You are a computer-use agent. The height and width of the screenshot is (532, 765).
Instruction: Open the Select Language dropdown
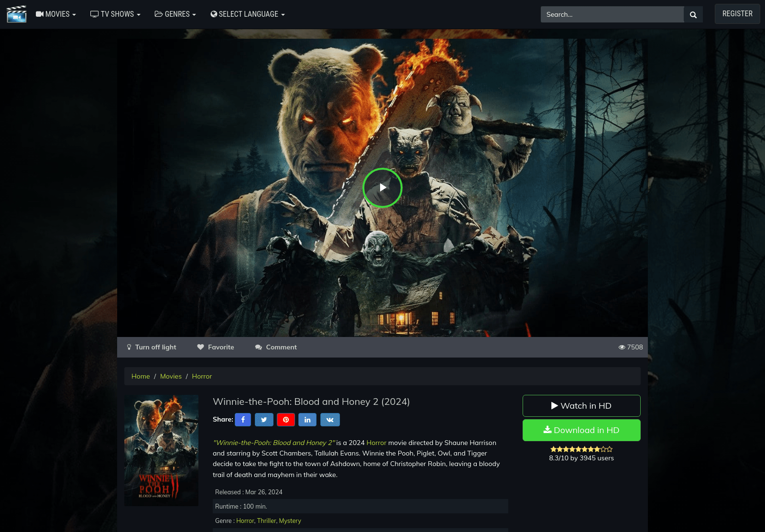click(x=248, y=14)
